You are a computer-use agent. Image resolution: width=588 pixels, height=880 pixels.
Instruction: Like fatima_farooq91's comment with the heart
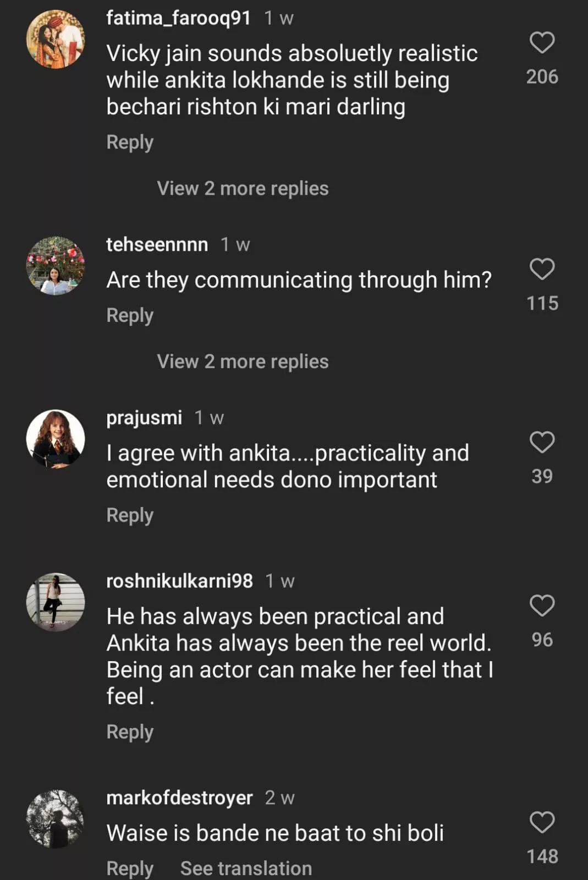coord(542,43)
